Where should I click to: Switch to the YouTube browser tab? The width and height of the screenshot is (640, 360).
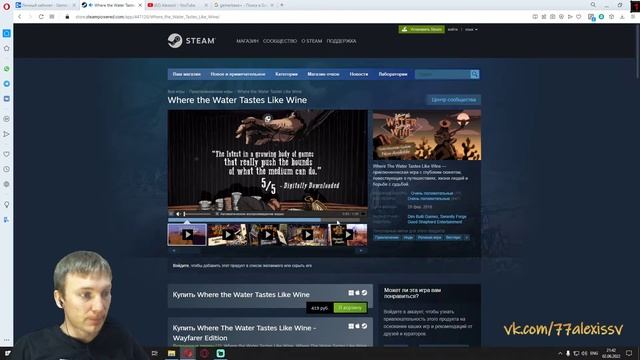(x=176, y=5)
